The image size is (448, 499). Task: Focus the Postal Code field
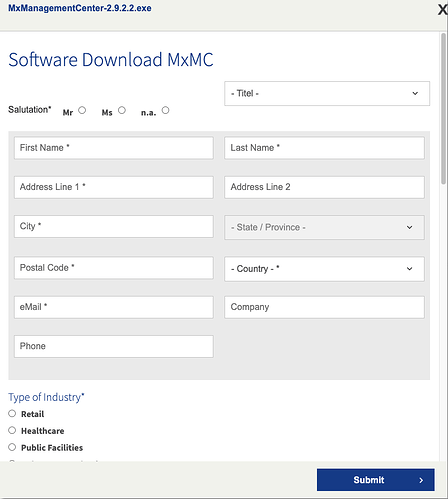(x=114, y=268)
